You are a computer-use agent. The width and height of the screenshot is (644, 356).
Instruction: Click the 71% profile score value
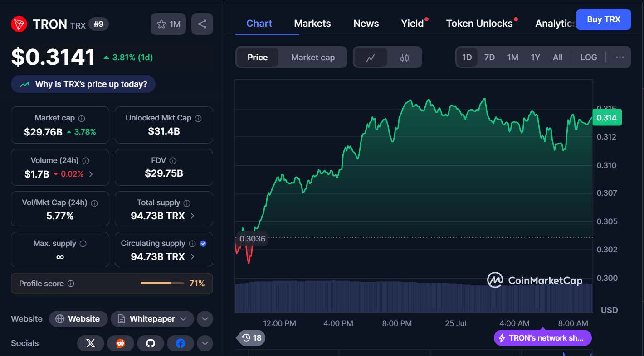pyautogui.click(x=197, y=284)
